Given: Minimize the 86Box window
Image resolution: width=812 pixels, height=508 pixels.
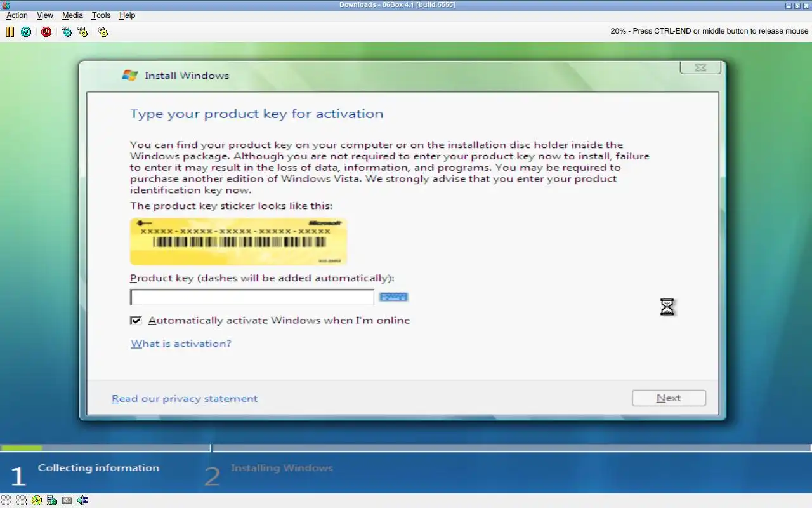Looking at the screenshot, I should tap(789, 5).
